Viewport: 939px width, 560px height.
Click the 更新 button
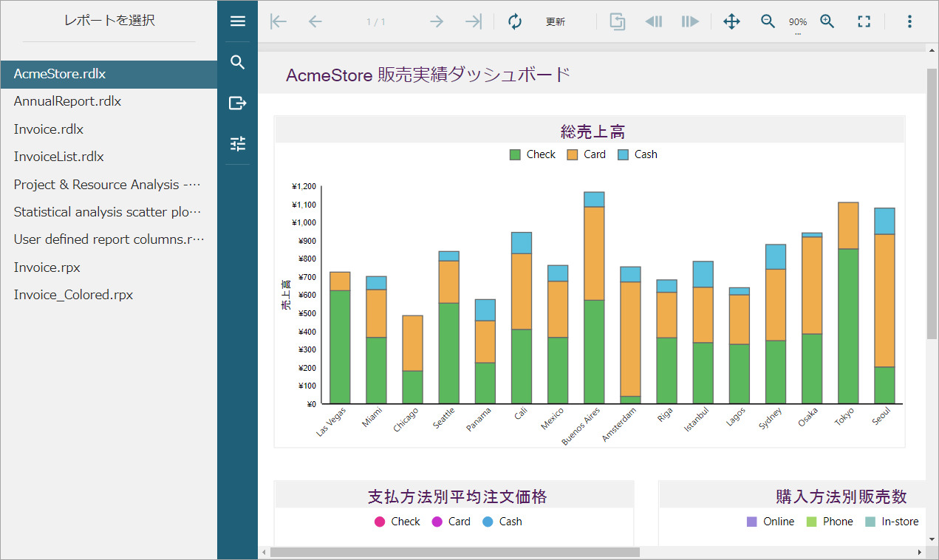556,22
